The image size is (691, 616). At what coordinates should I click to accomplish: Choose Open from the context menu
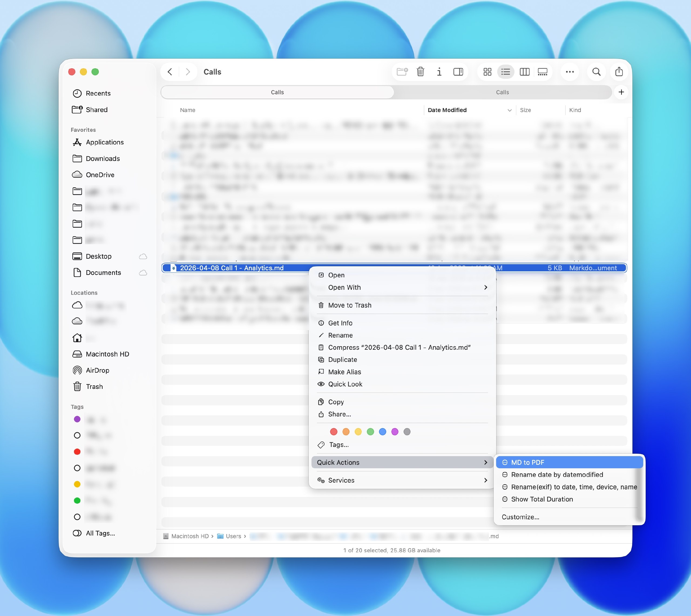[x=402, y=275]
